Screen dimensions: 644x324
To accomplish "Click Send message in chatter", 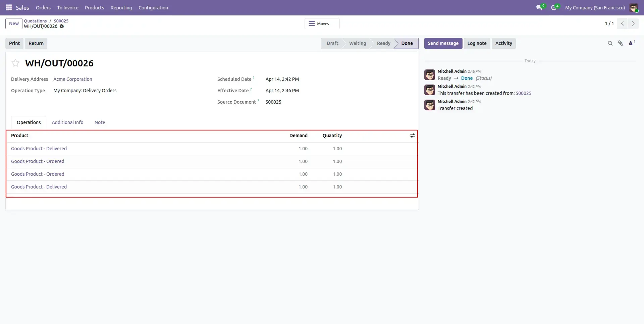I will pyautogui.click(x=443, y=43).
